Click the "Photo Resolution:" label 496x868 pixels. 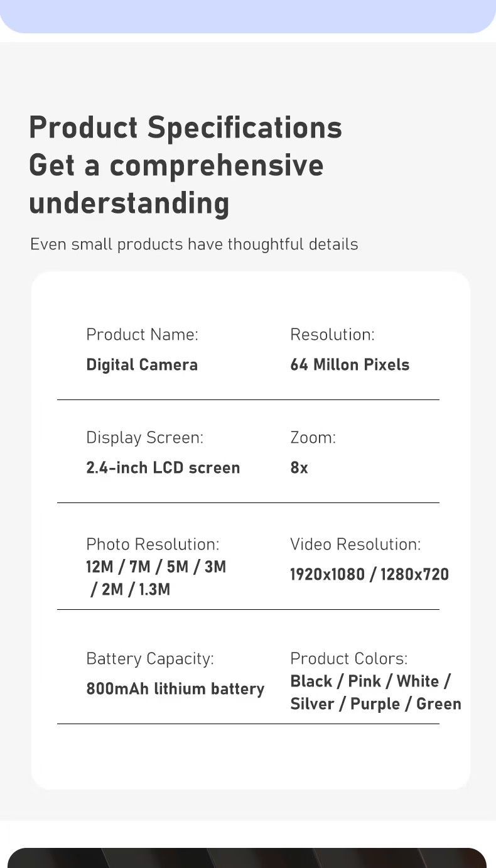pos(153,545)
